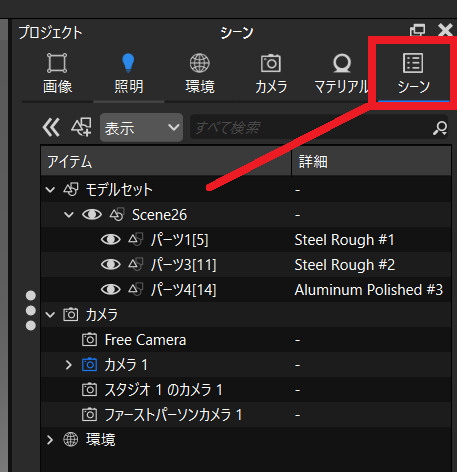
Task: Click the add model set icon
Action: (81, 127)
